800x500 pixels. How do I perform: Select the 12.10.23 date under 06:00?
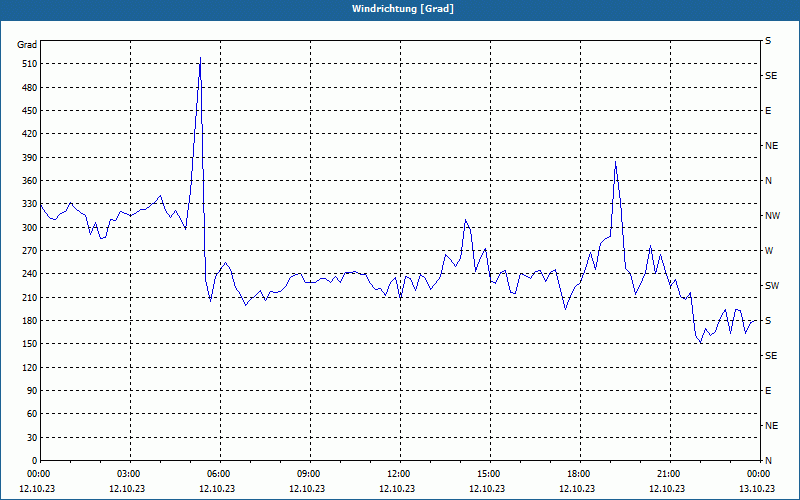point(217,489)
